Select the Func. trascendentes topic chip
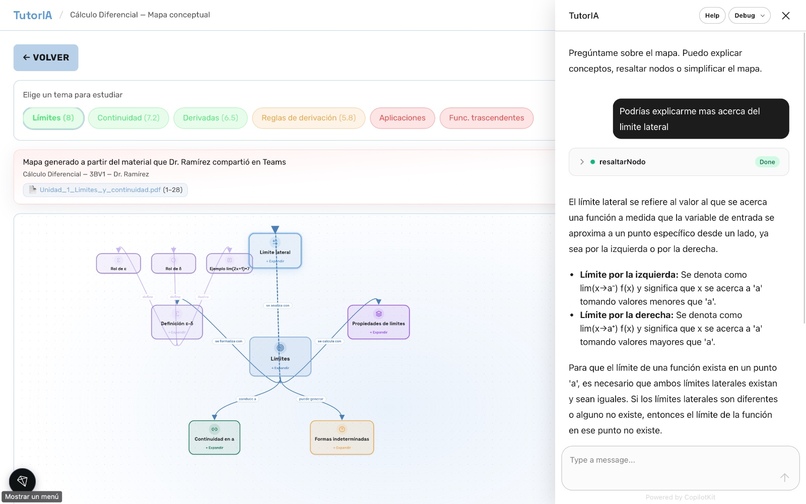The width and height of the screenshot is (806, 504). pos(486,118)
